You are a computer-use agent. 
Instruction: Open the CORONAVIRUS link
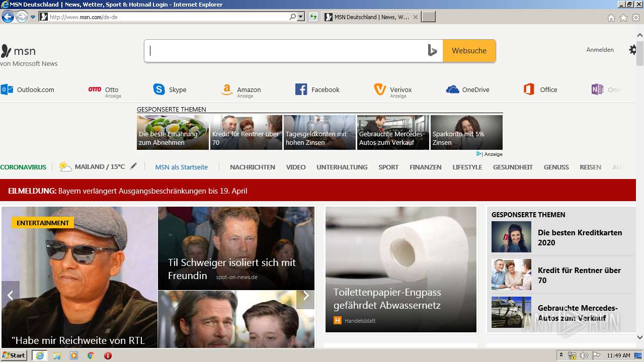23,167
